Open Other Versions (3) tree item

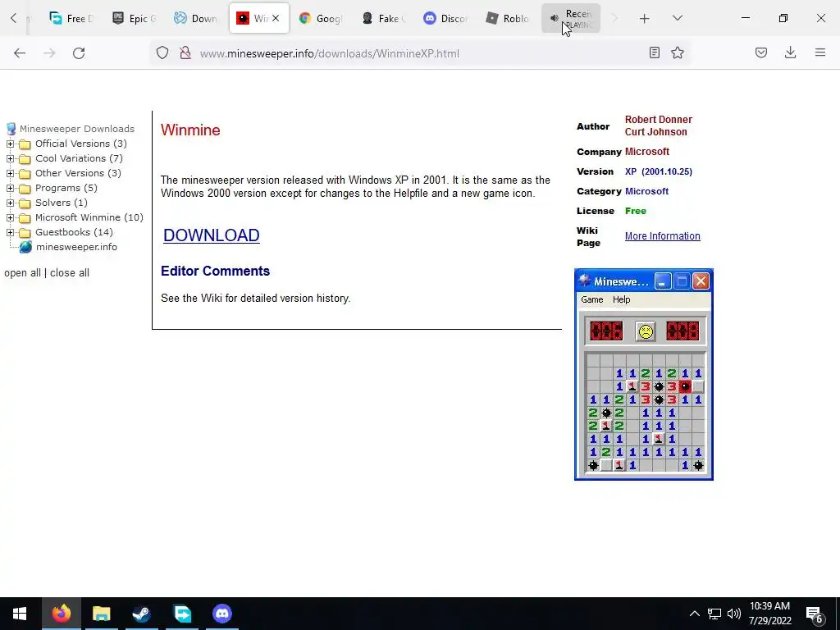[78, 173]
